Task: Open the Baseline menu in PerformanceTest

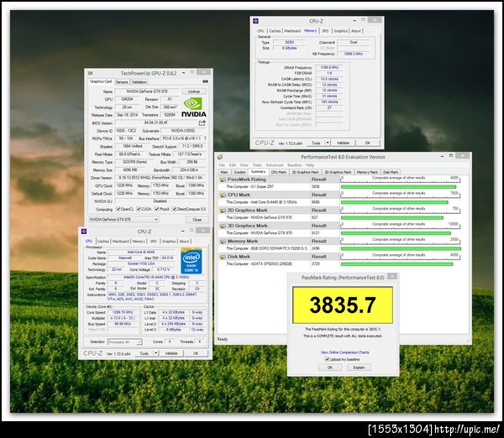Action: tap(295, 165)
